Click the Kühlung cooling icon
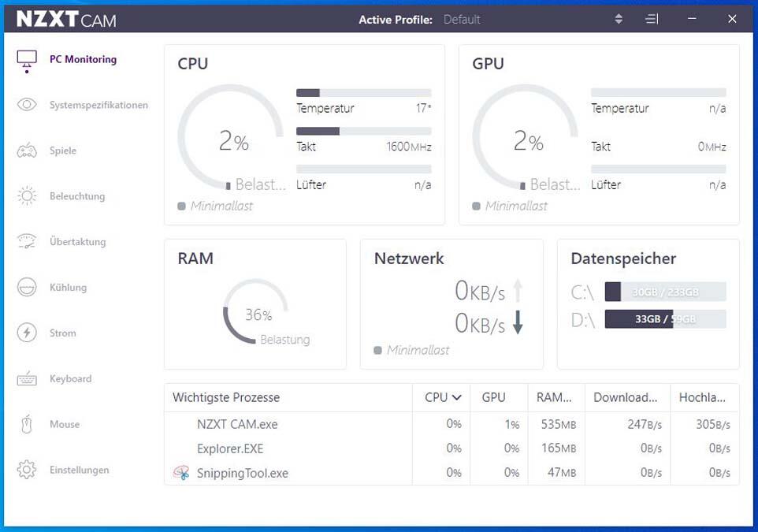 click(x=27, y=287)
